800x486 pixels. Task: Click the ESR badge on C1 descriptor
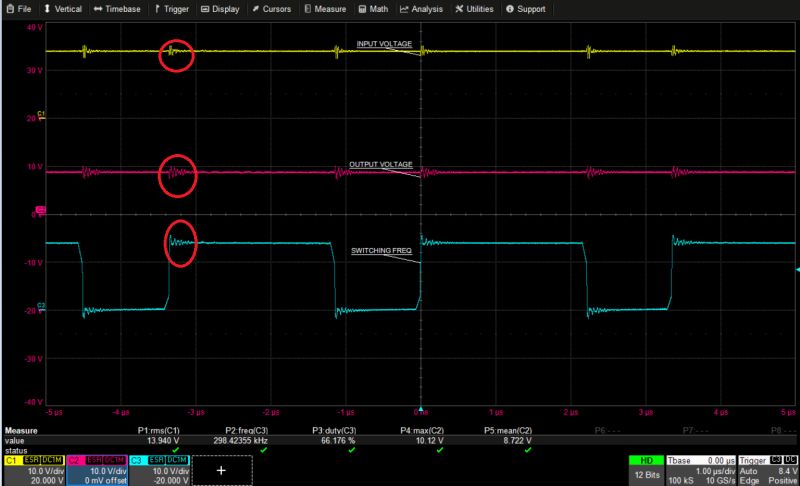click(31, 460)
